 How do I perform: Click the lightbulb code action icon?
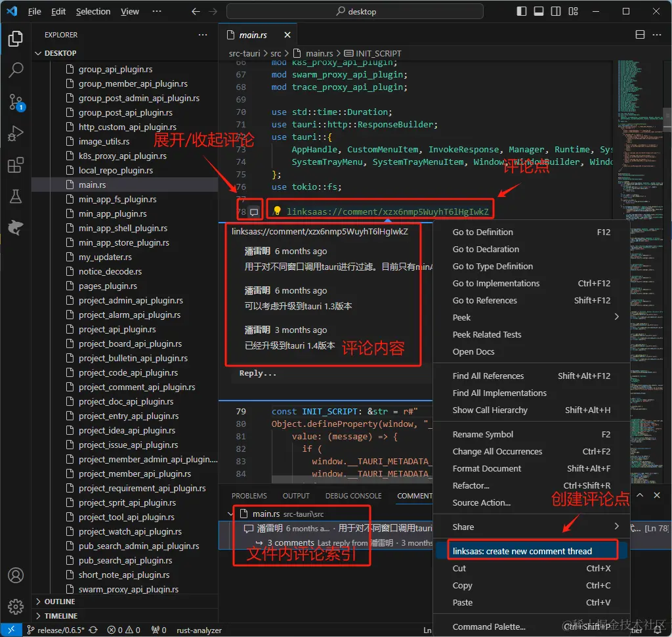(x=277, y=211)
